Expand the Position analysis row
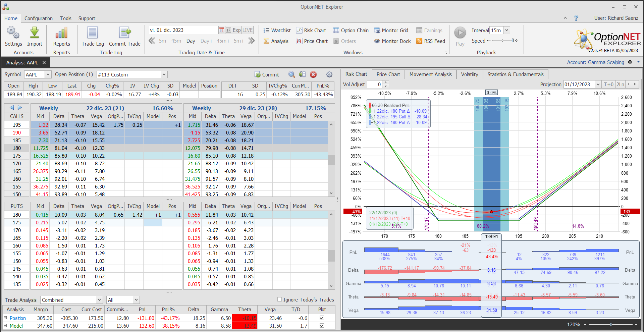 [5, 318]
